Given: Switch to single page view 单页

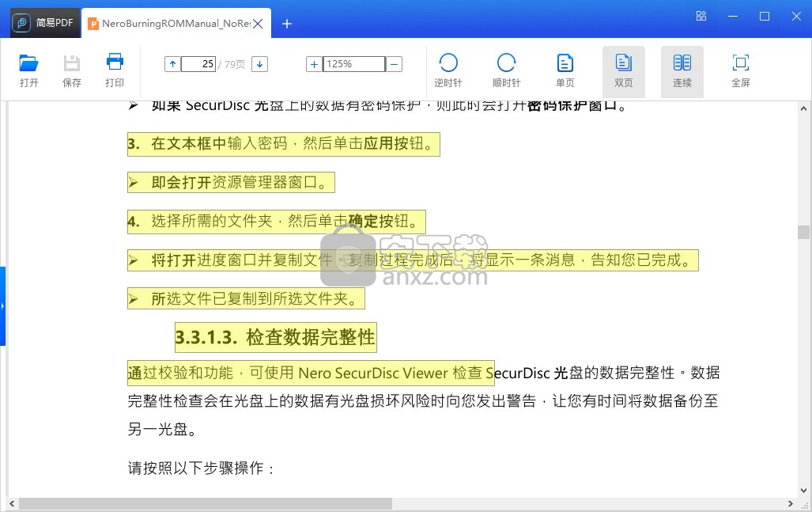Looking at the screenshot, I should point(565,71).
